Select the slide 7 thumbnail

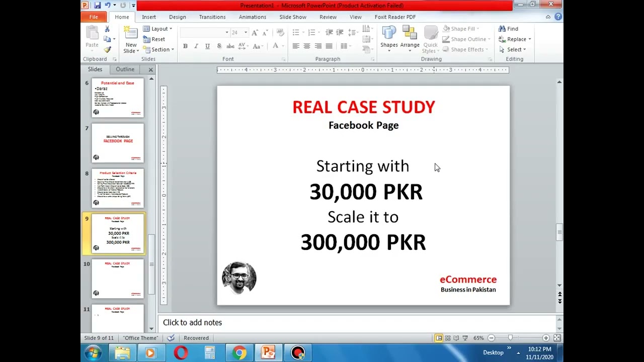coord(118,143)
